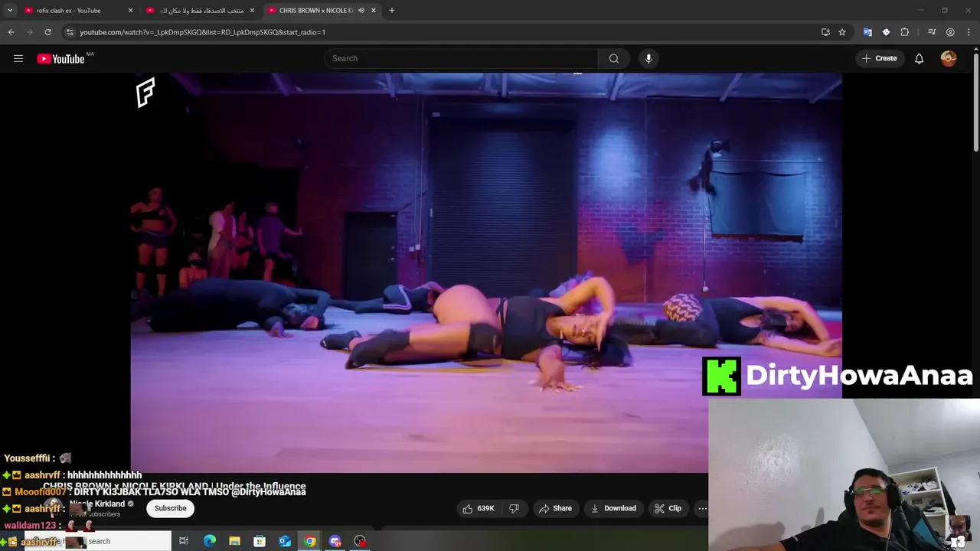This screenshot has height=551, width=980.
Task: View site information icon in address bar
Action: click(70, 32)
